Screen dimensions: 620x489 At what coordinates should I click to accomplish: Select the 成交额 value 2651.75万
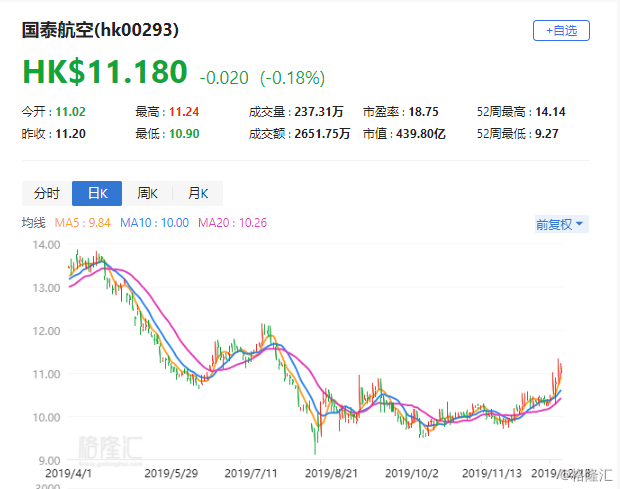coord(322,134)
